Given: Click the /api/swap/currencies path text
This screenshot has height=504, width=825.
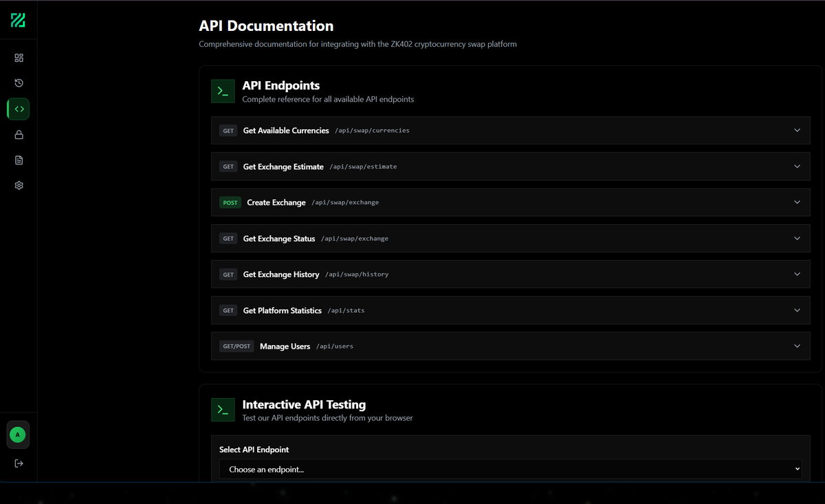Looking at the screenshot, I should pyautogui.click(x=372, y=131).
